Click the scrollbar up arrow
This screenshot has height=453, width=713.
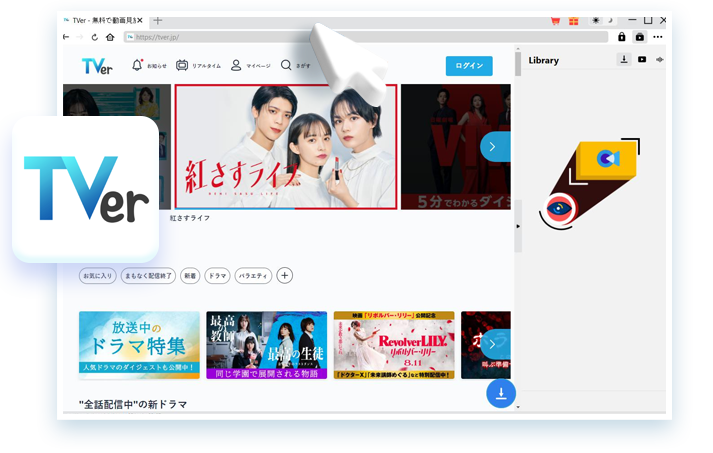click(518, 48)
